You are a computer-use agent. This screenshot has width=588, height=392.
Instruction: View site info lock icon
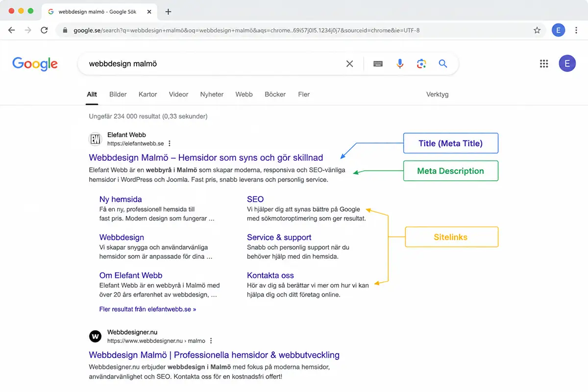point(65,30)
